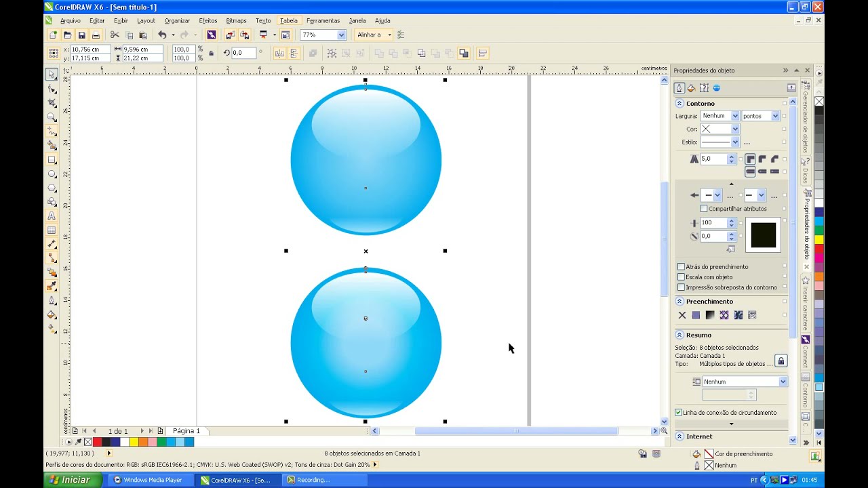Select the Shape edit tool
Viewport: 868px width, 488px height.
point(52,89)
